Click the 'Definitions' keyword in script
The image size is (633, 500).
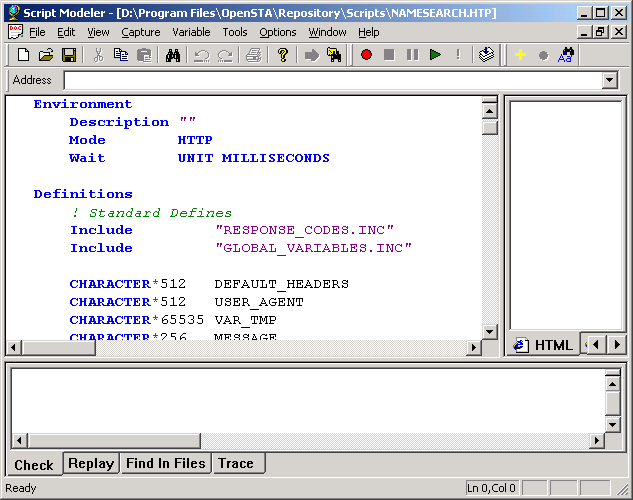click(x=83, y=194)
